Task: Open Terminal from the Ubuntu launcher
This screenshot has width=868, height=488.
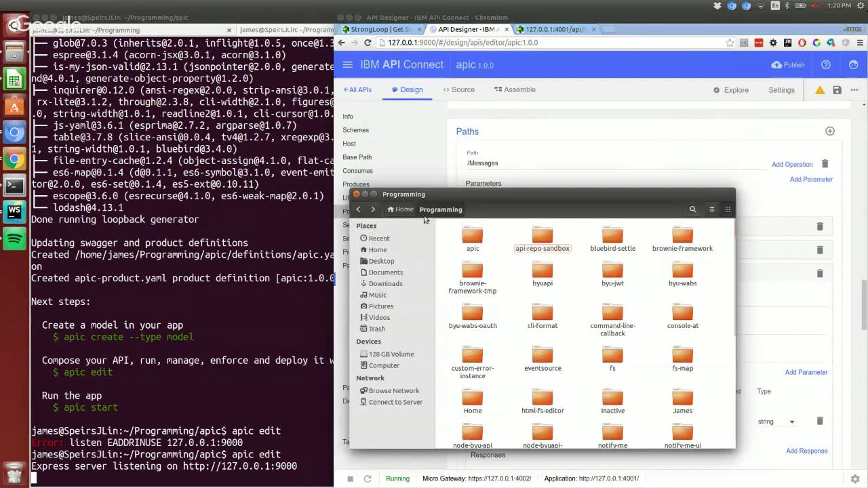Action: [14, 185]
